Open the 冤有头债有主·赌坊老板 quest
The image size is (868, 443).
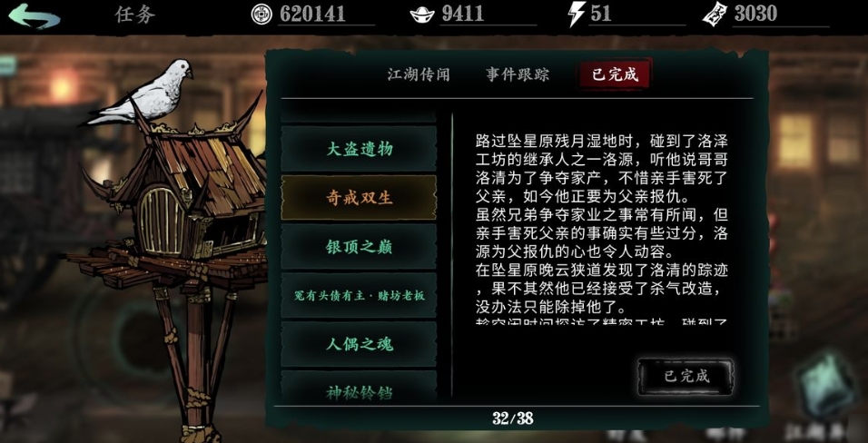click(359, 296)
